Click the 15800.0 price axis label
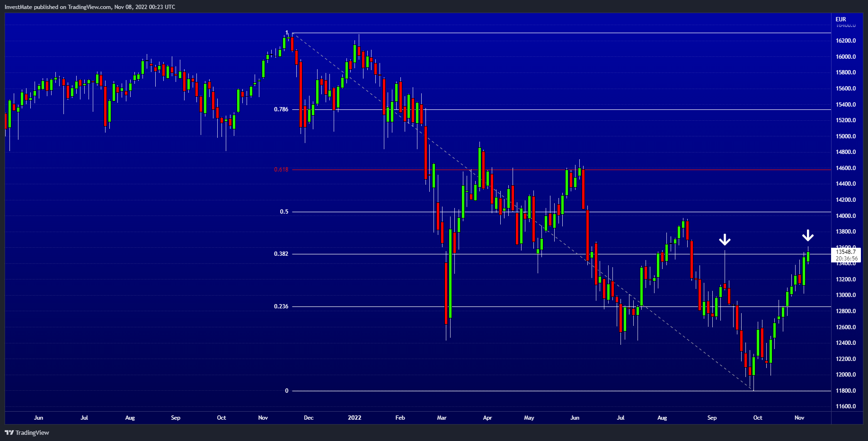868x441 pixels. 846,72
